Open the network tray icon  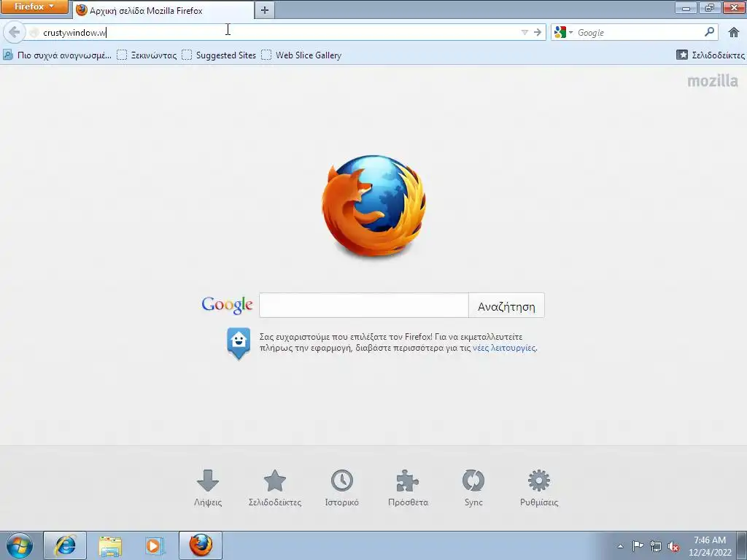pyautogui.click(x=656, y=546)
